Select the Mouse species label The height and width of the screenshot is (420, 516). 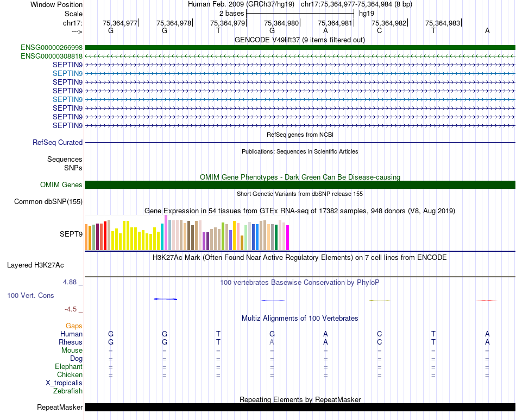pos(72,351)
